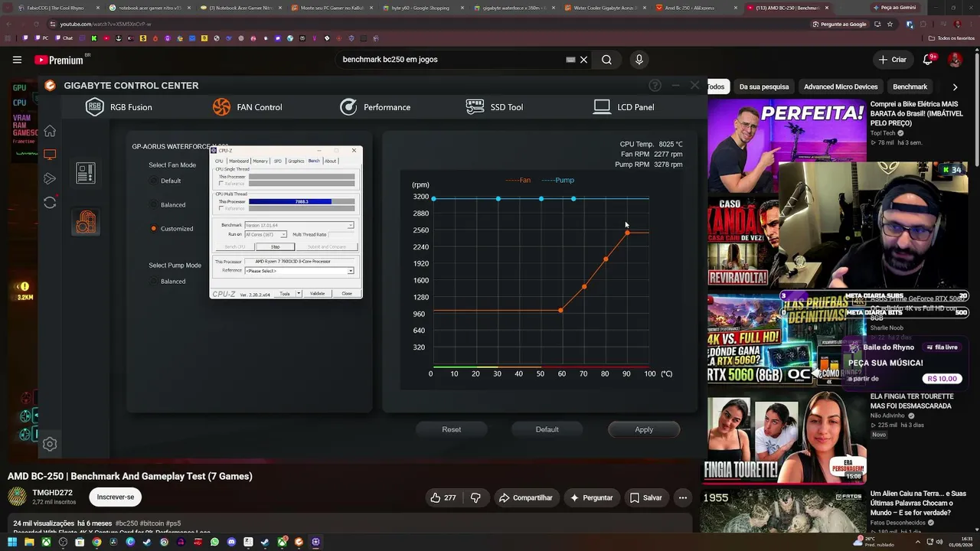The image size is (980, 551).
Task: Open WhatsApp from the taskbar
Action: (214, 543)
